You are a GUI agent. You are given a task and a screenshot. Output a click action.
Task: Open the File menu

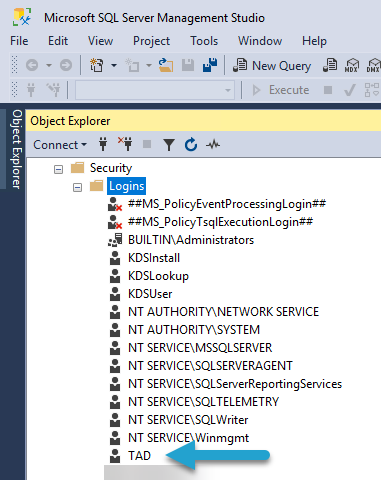click(x=19, y=41)
